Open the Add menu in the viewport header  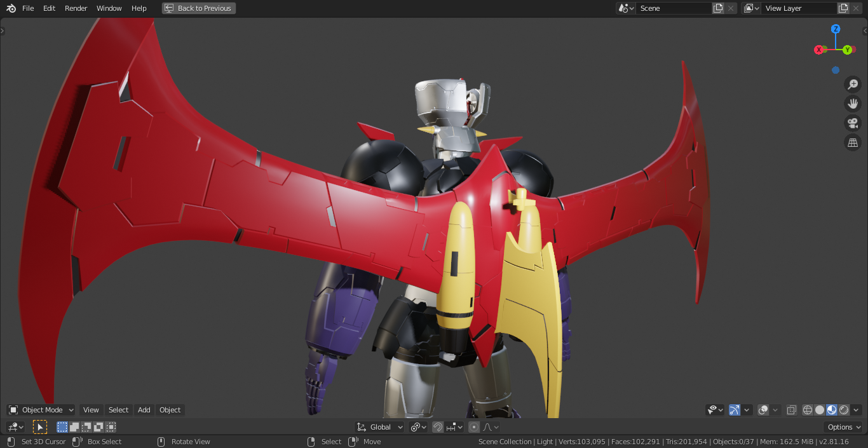click(x=144, y=410)
